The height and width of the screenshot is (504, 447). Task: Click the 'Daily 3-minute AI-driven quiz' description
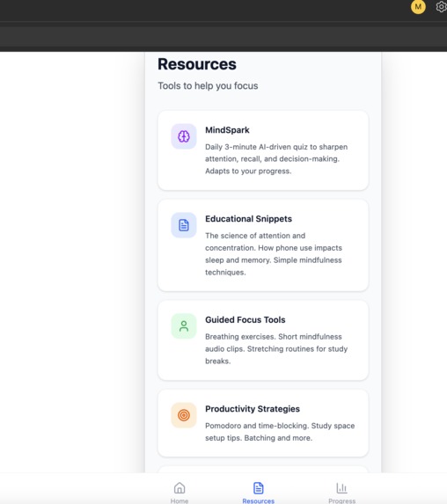click(276, 159)
